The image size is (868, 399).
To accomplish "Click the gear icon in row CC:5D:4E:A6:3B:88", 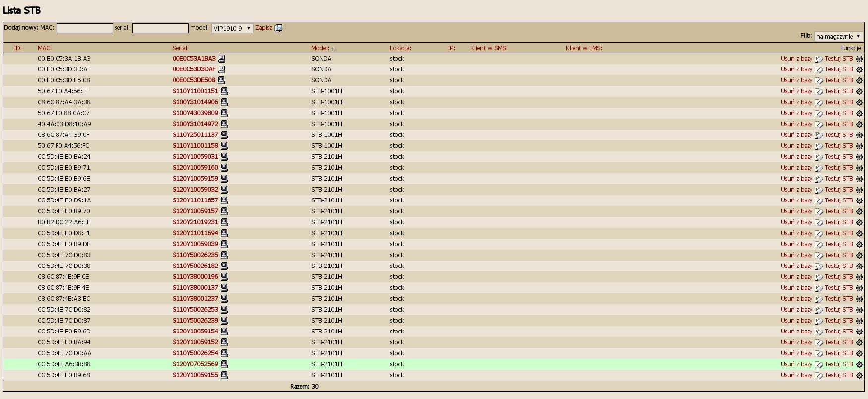I will coord(859,364).
